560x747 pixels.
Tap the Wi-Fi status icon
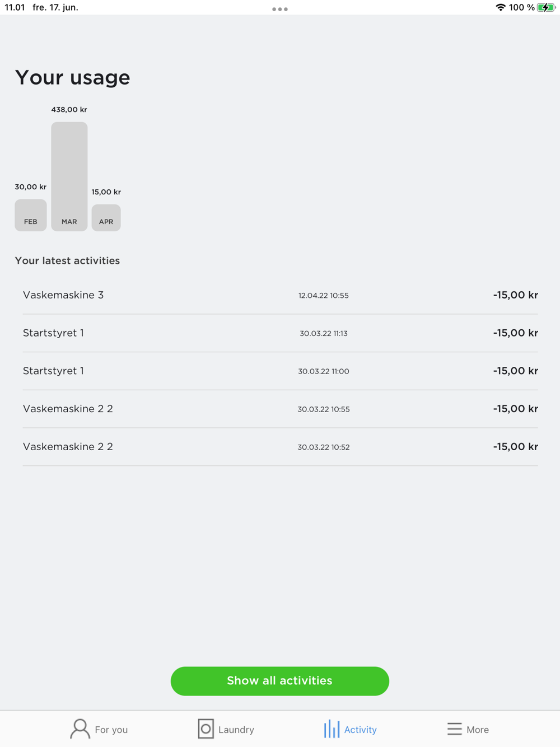[501, 7]
